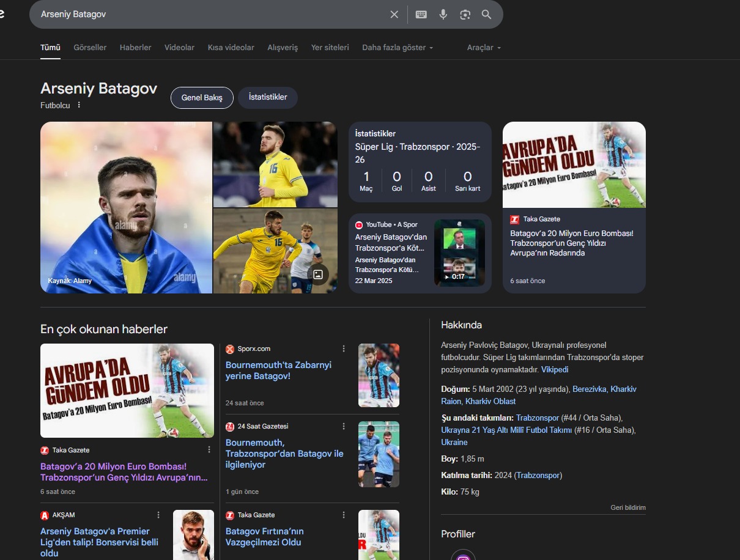Switch to the Görseller tab
Image resolution: width=740 pixels, height=560 pixels.
[x=90, y=47]
